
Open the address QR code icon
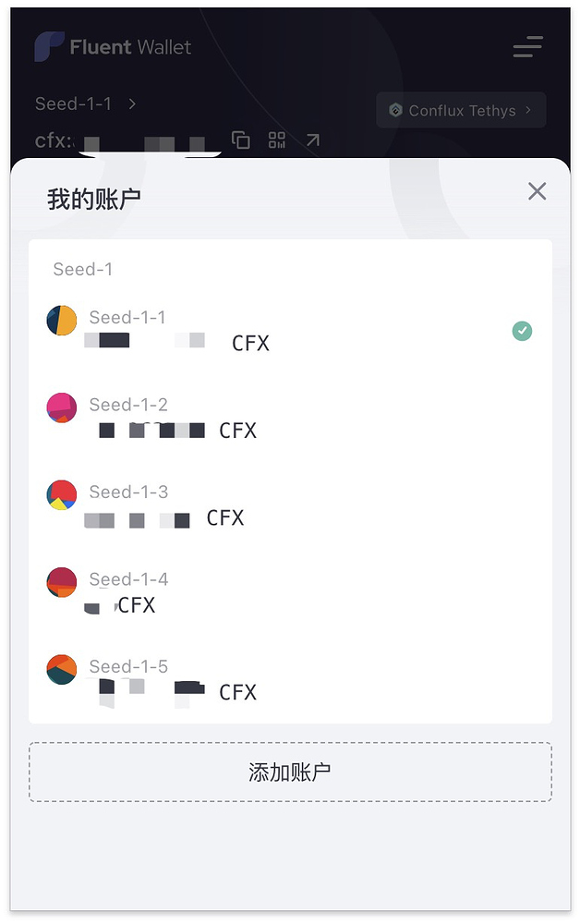pyautogui.click(x=276, y=140)
